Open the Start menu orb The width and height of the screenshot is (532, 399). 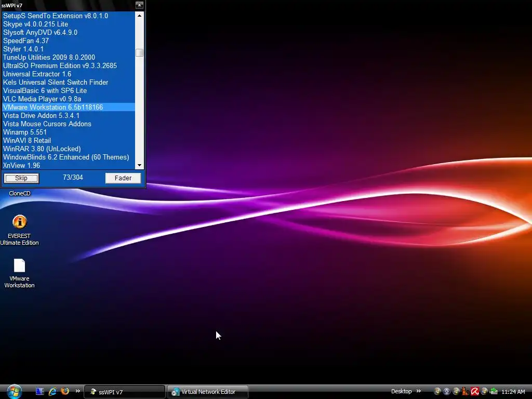click(x=14, y=392)
